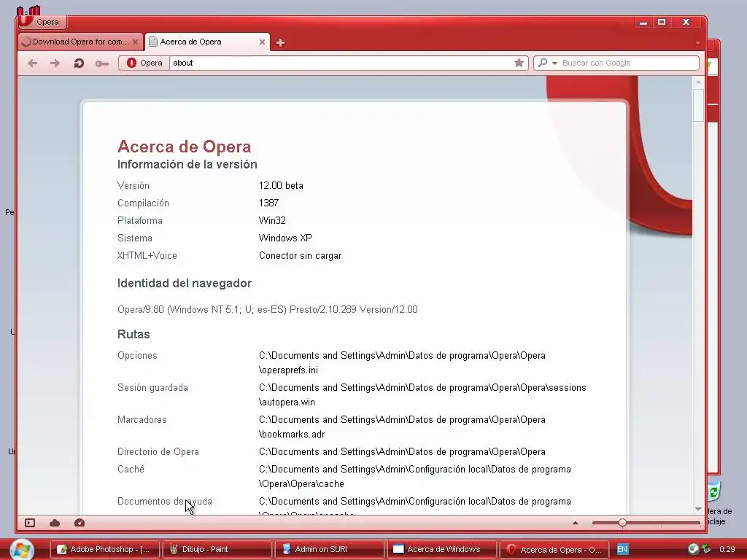Click the first system tray icon
747x560 pixels.
point(693,550)
